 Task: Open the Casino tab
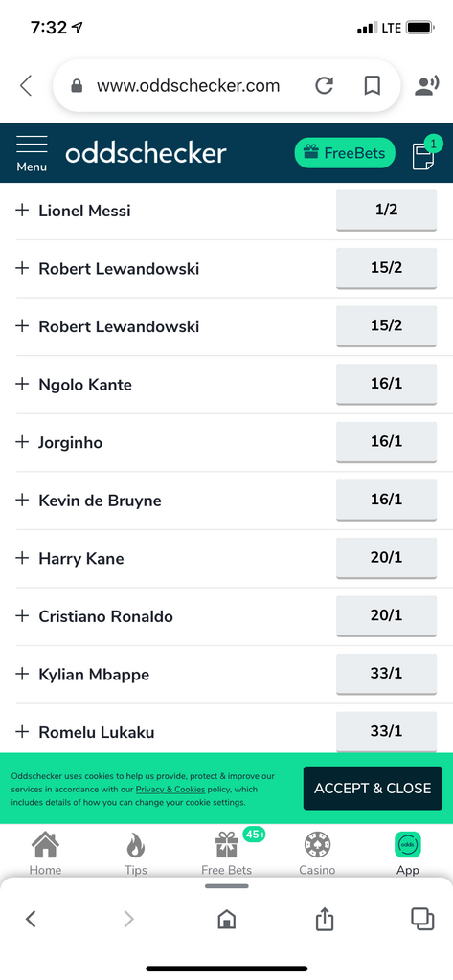click(317, 854)
